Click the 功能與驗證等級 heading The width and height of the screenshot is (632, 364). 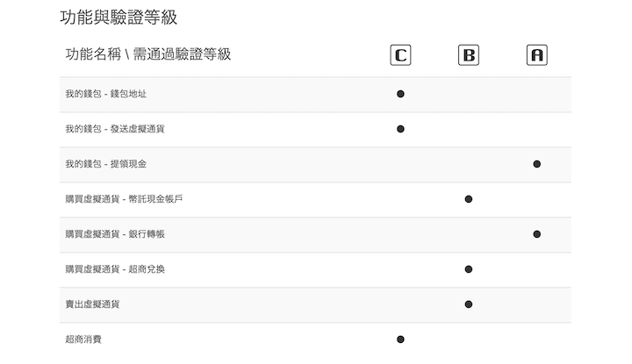click(x=118, y=18)
